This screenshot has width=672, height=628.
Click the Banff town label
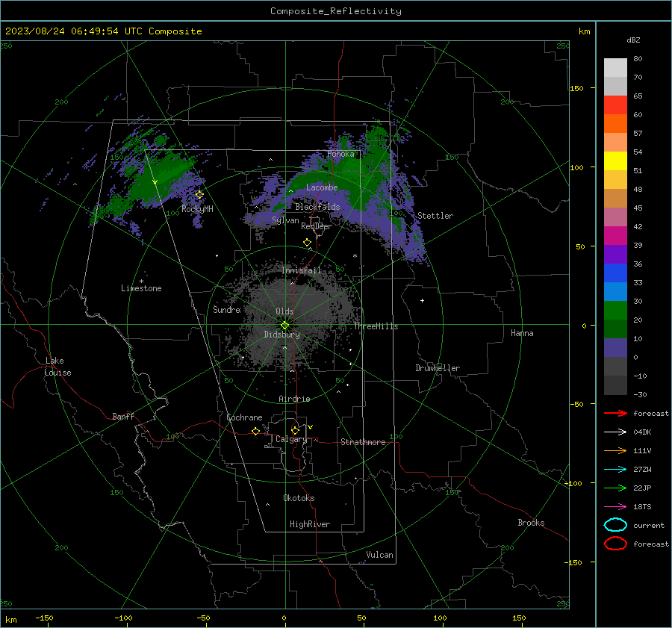pos(123,417)
